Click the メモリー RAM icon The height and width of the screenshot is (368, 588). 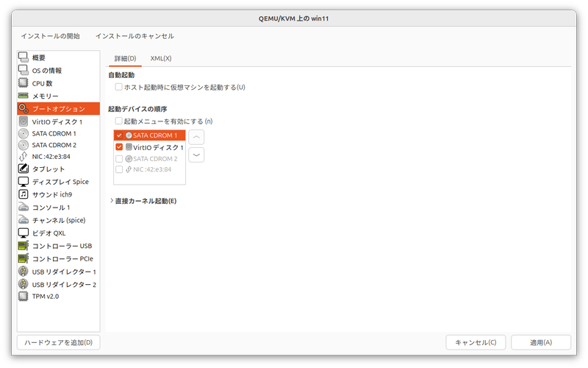tap(24, 96)
